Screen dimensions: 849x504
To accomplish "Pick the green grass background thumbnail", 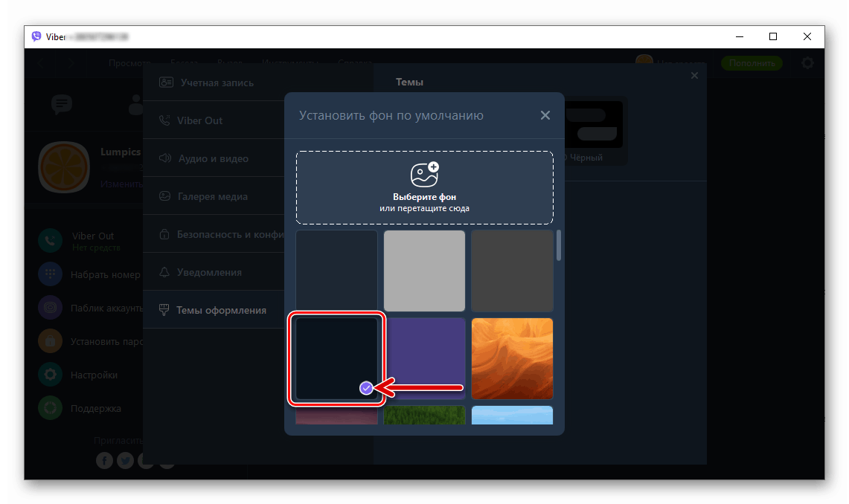I will 424,415.
